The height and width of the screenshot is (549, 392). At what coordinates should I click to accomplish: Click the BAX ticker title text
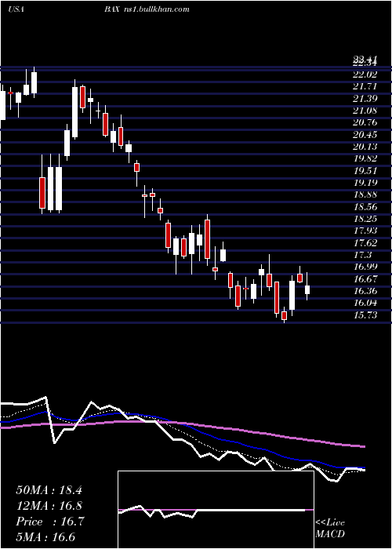pyautogui.click(x=111, y=9)
